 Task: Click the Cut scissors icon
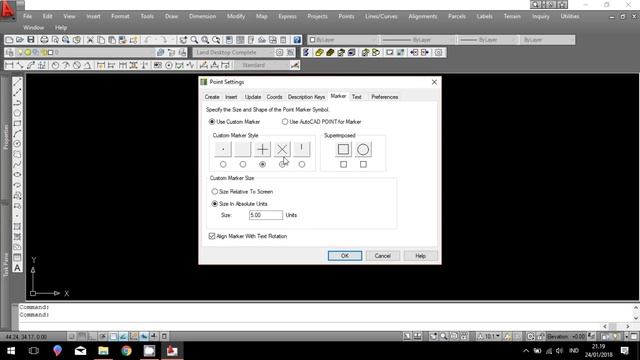(x=90, y=40)
